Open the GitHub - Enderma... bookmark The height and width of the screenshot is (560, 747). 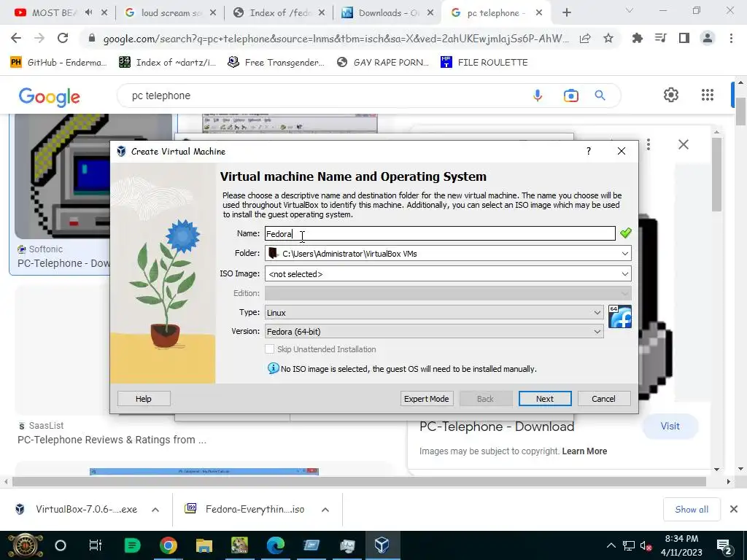click(58, 63)
